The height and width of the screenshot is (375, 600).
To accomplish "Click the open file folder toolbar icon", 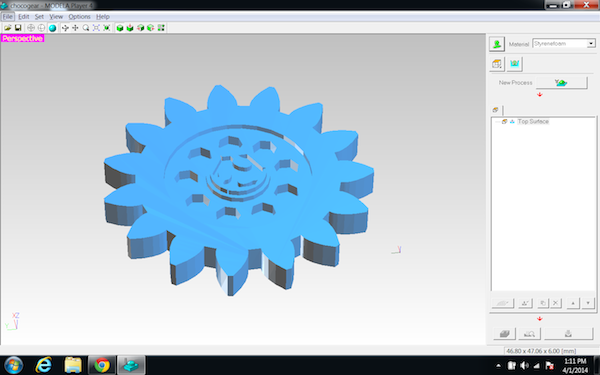I will pyautogui.click(x=7, y=28).
